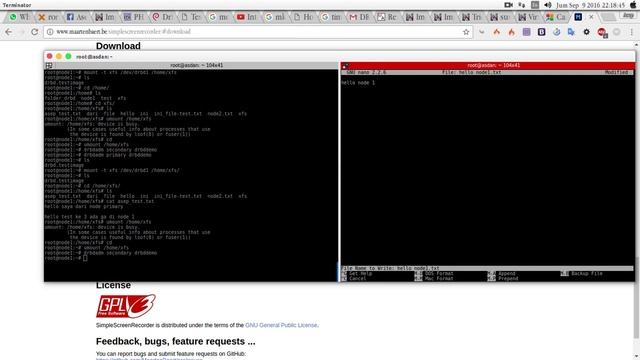Reload the current page
The image size is (640, 360).
pyautogui.click(x=35, y=32)
